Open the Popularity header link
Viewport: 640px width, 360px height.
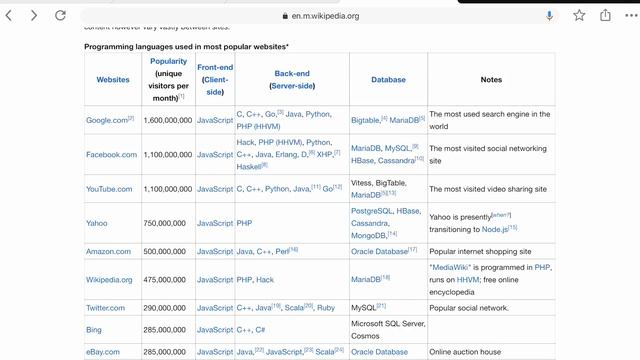tap(168, 61)
